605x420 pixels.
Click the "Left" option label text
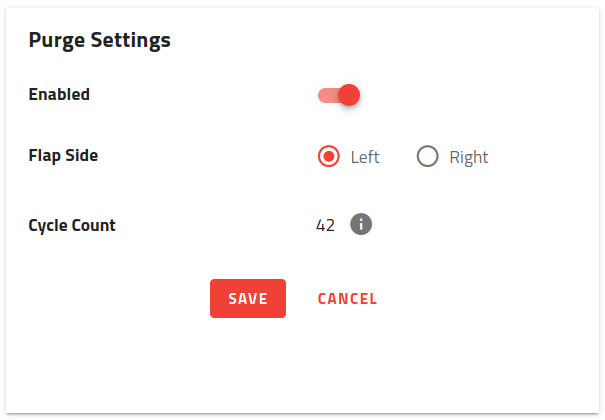[365, 157]
